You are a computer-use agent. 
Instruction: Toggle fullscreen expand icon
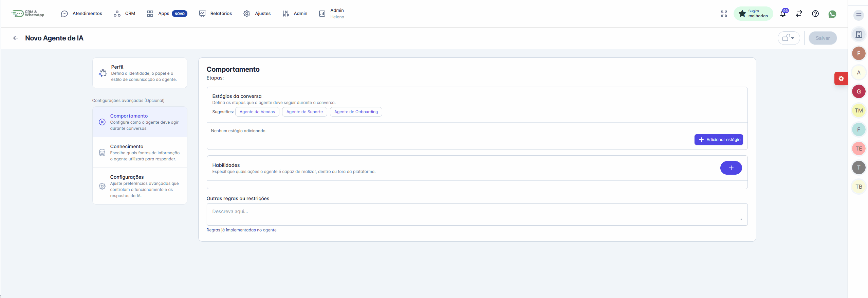(724, 14)
